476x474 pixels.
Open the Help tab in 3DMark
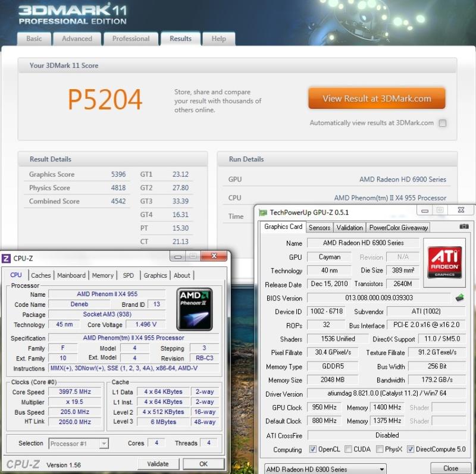coord(218,39)
